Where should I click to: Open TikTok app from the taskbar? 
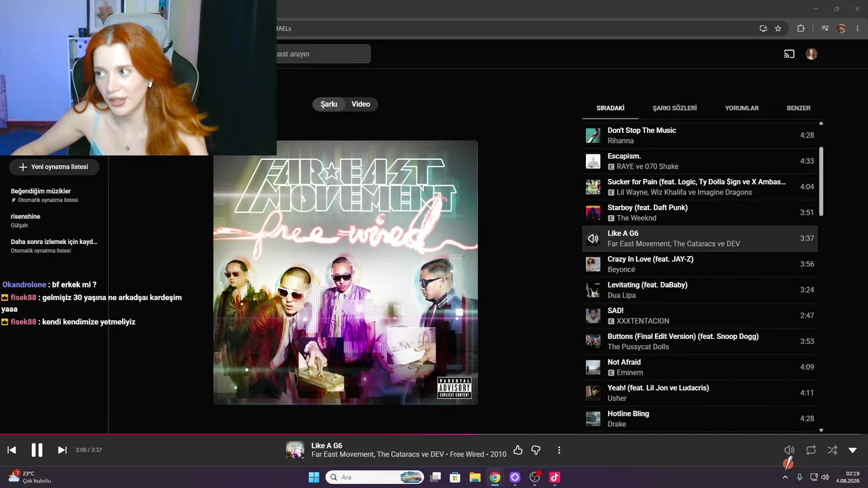click(x=554, y=477)
